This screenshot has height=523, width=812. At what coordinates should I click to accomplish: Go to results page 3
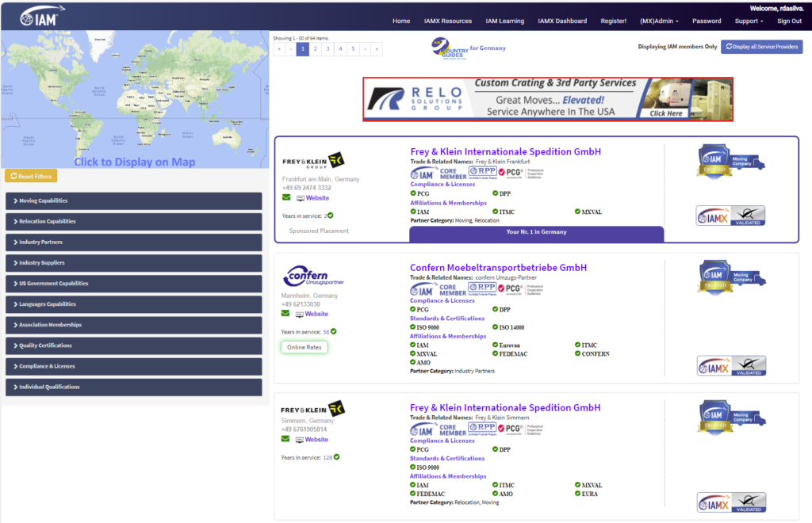click(327, 49)
